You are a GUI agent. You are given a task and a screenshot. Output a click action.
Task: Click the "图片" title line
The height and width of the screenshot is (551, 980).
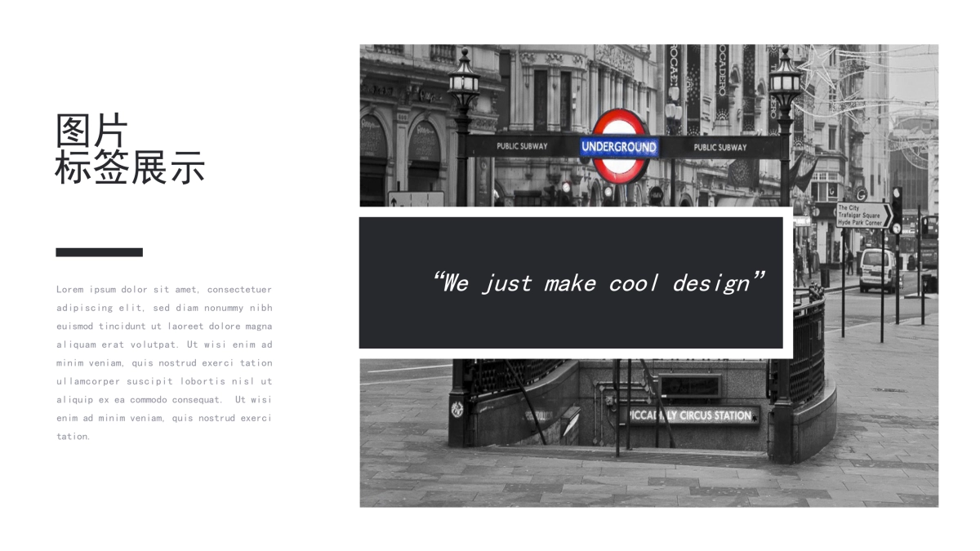click(x=91, y=131)
